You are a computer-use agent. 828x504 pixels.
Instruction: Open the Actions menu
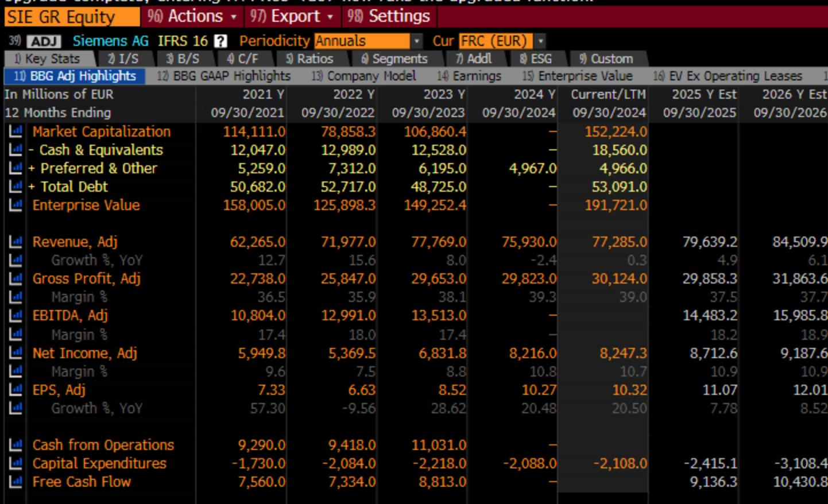pyautogui.click(x=192, y=16)
